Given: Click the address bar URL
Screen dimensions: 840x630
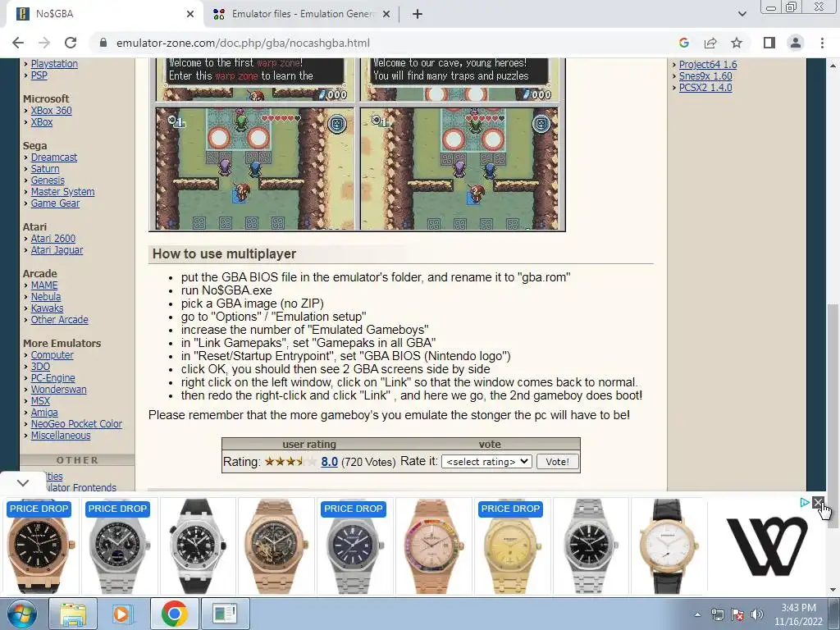Looking at the screenshot, I should (243, 43).
